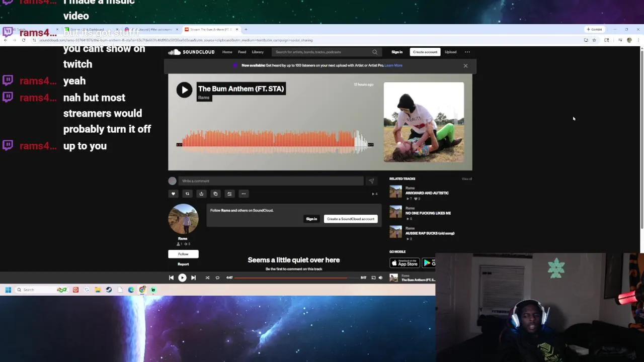This screenshot has height=362, width=644.
Task: Send the comment with the paper plane icon
Action: pyautogui.click(x=371, y=181)
